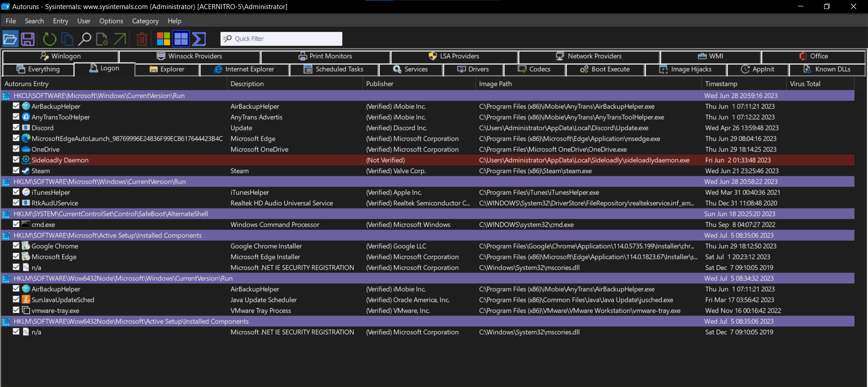The height and width of the screenshot is (387, 868).
Task: Click the Check VirusTotal document icon
Action: (x=102, y=39)
